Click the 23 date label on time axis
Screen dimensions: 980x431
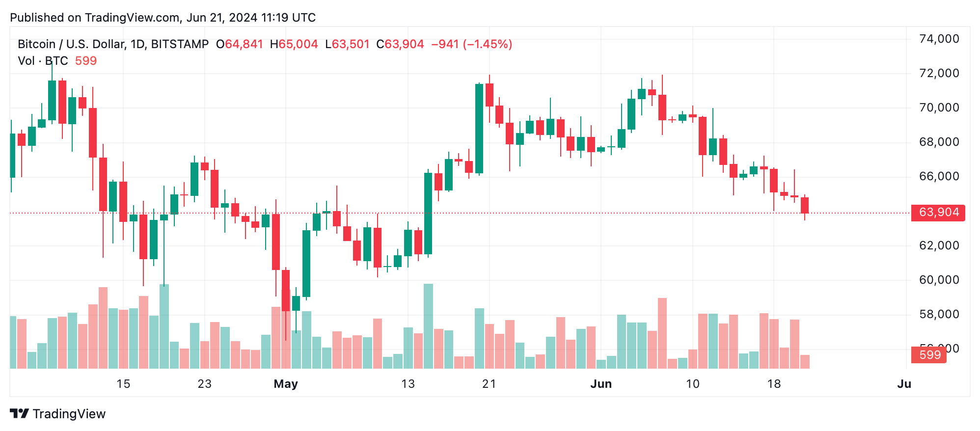point(204,384)
